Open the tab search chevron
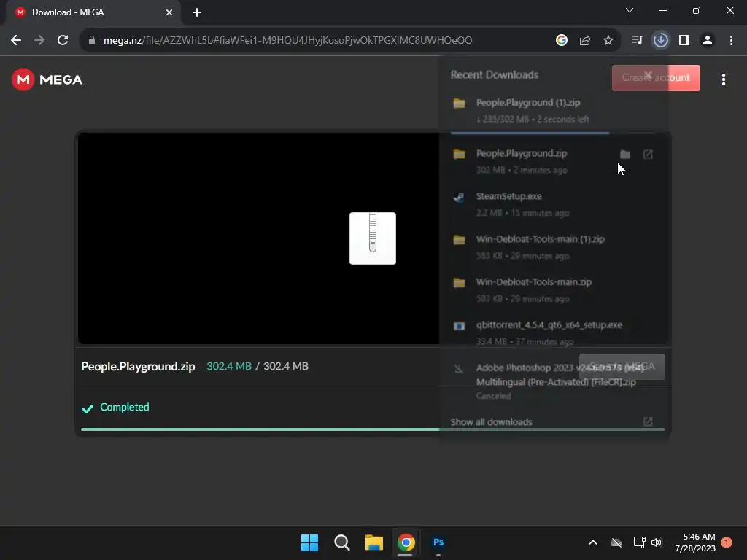Image resolution: width=747 pixels, height=560 pixels. [630, 10]
